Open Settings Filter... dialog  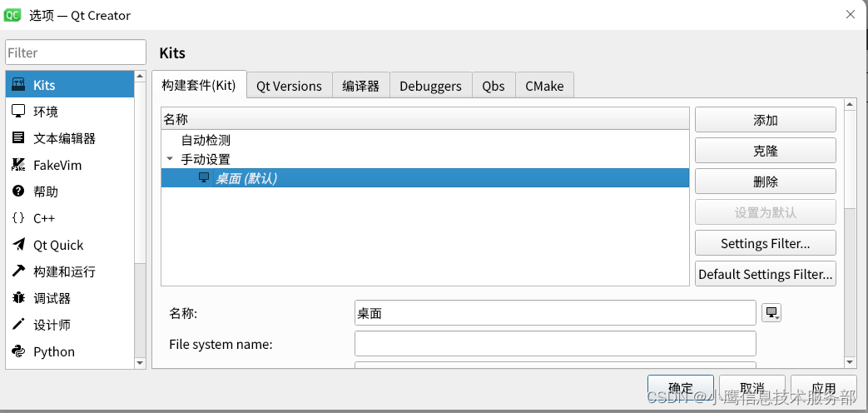coord(765,243)
